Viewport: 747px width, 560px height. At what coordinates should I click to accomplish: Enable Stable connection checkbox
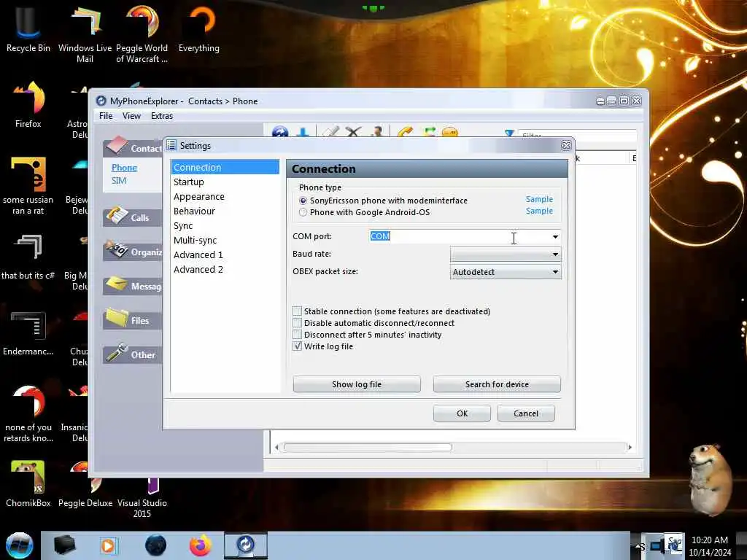[x=298, y=311]
